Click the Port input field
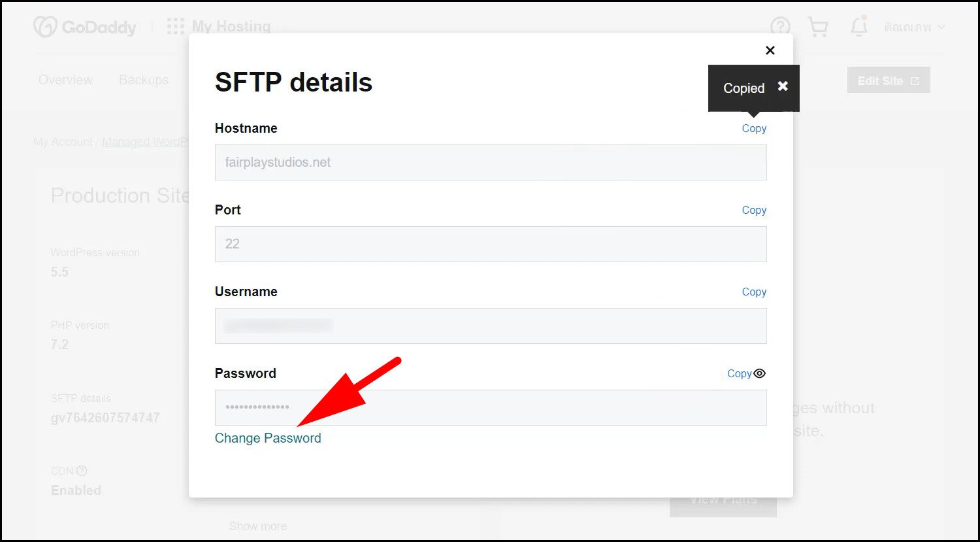 point(490,245)
